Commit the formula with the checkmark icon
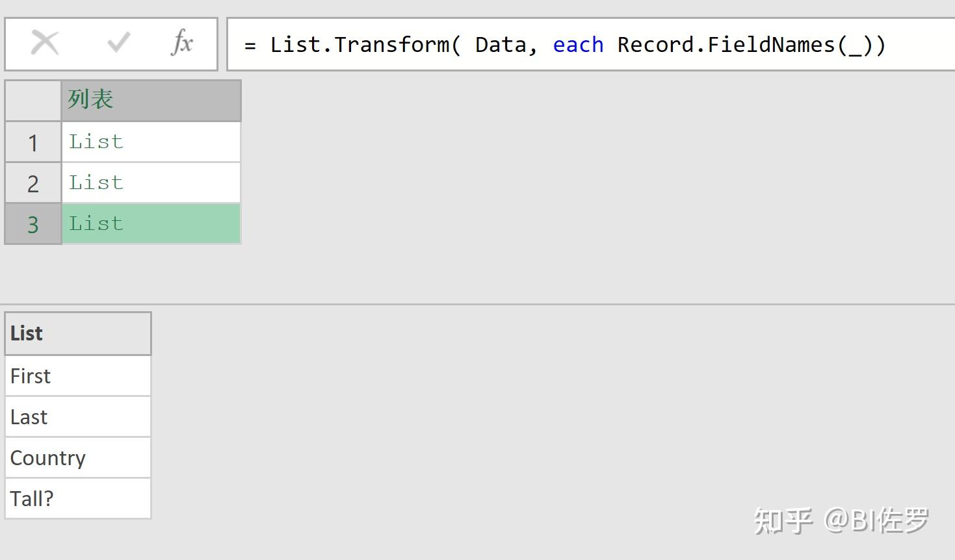The height and width of the screenshot is (560, 955). pos(116,42)
